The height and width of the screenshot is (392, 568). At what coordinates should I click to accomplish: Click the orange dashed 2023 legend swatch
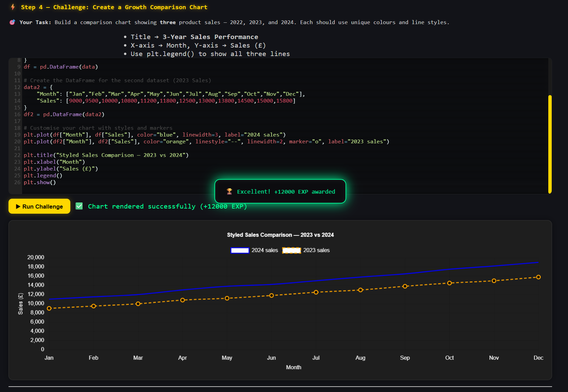click(291, 250)
